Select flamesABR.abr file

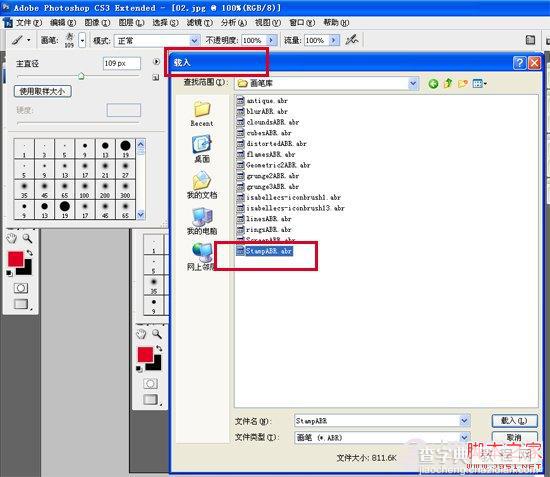[x=266, y=155]
